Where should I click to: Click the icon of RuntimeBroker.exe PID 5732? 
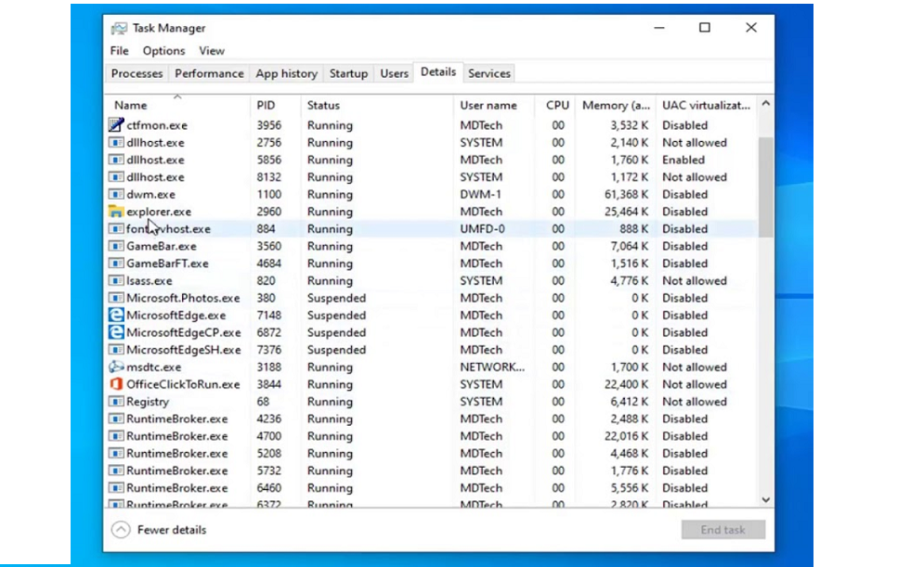point(116,470)
